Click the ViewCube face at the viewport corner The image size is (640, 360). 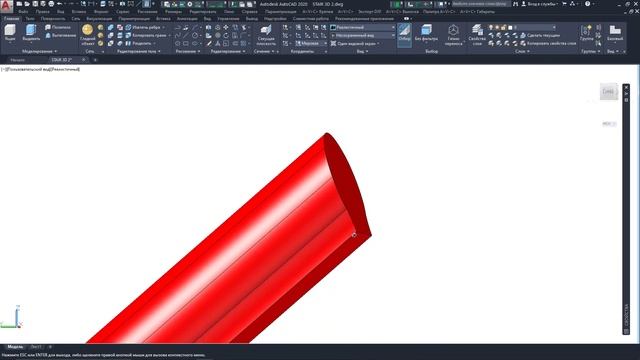pos(608,91)
